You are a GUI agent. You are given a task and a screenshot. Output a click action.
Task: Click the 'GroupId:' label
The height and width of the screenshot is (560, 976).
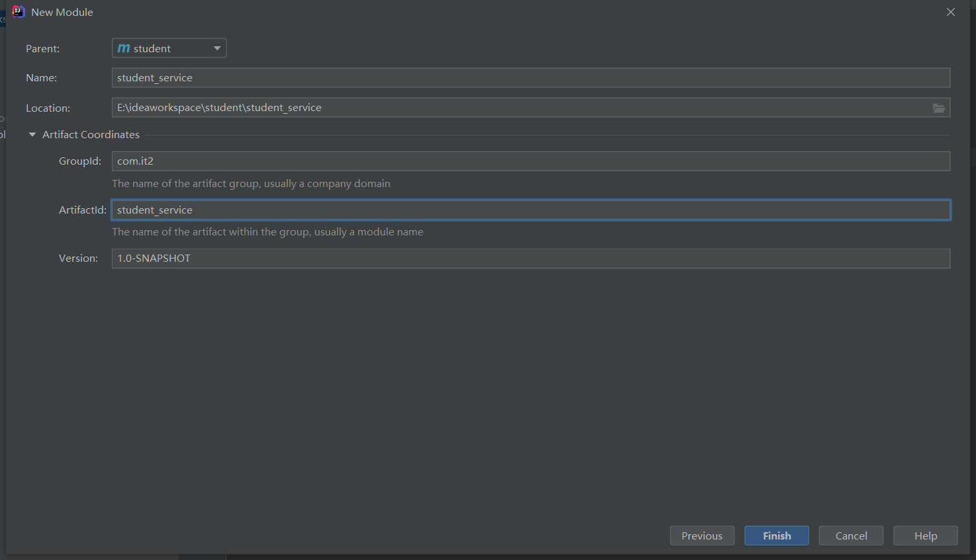[x=80, y=161]
